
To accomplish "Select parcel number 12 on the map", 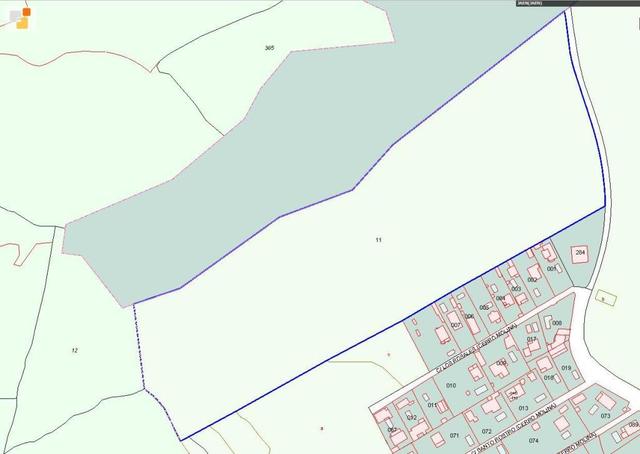I will (75, 349).
